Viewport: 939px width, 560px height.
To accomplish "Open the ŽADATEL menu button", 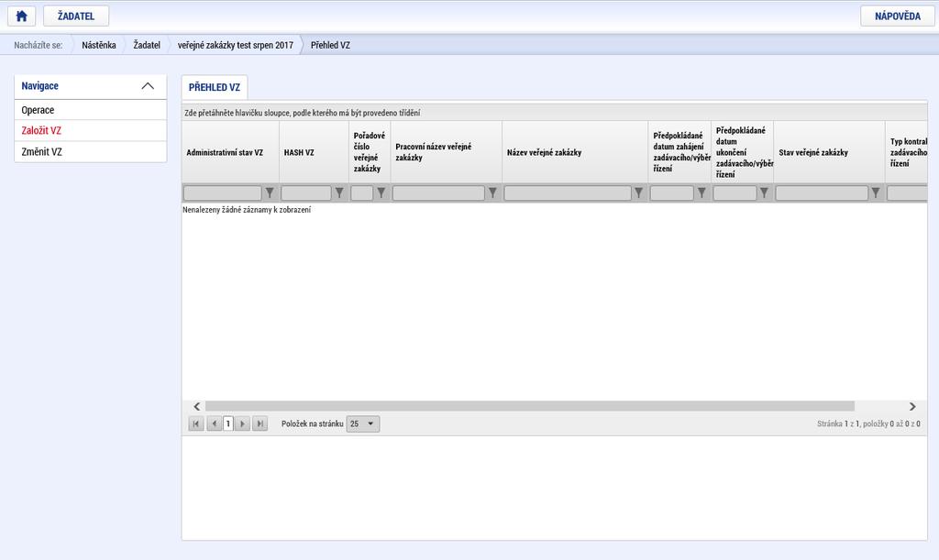I will pos(76,16).
